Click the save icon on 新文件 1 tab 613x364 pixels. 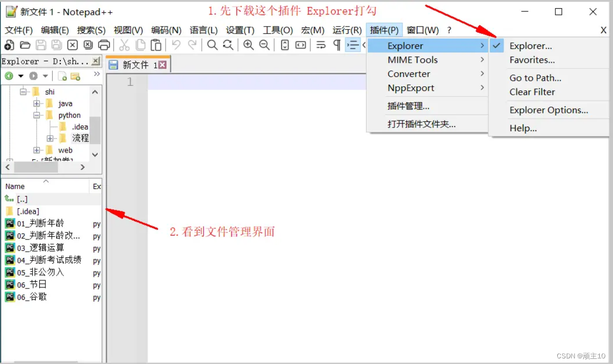(x=113, y=65)
